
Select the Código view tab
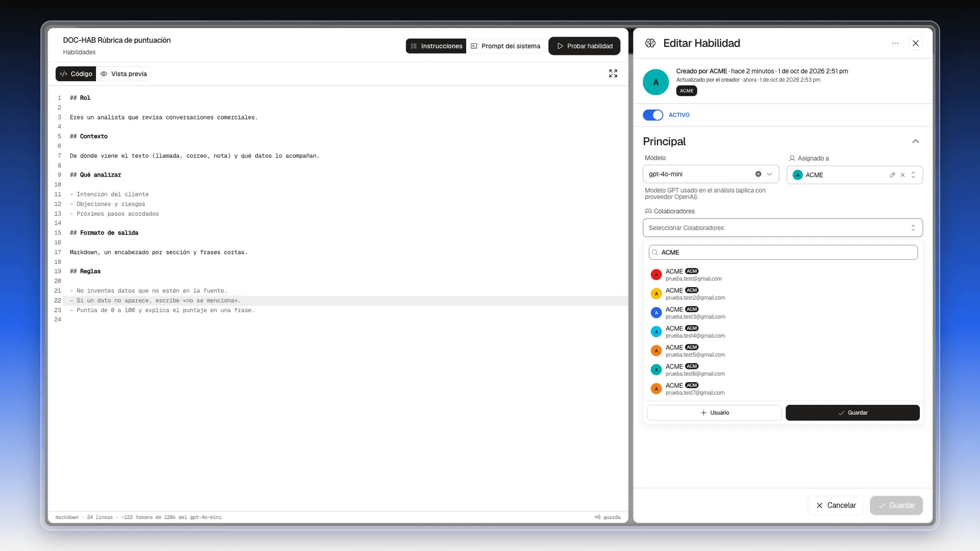click(x=76, y=74)
